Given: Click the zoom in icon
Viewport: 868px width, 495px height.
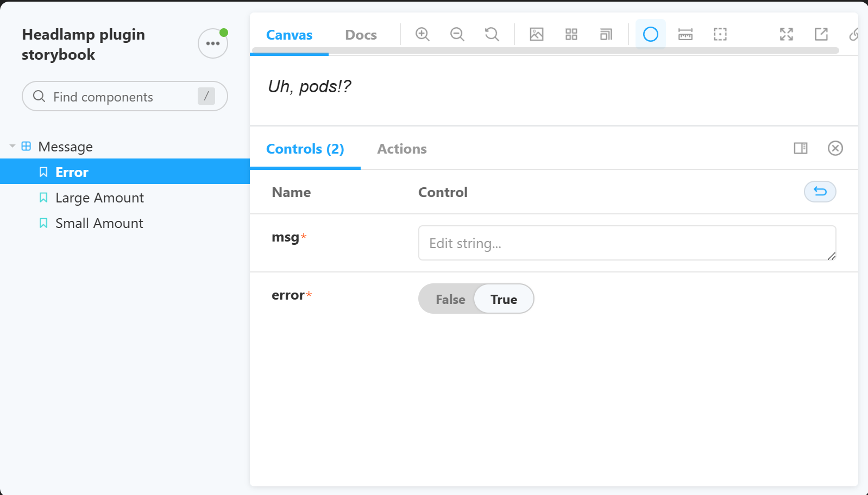Looking at the screenshot, I should pyautogui.click(x=422, y=34).
